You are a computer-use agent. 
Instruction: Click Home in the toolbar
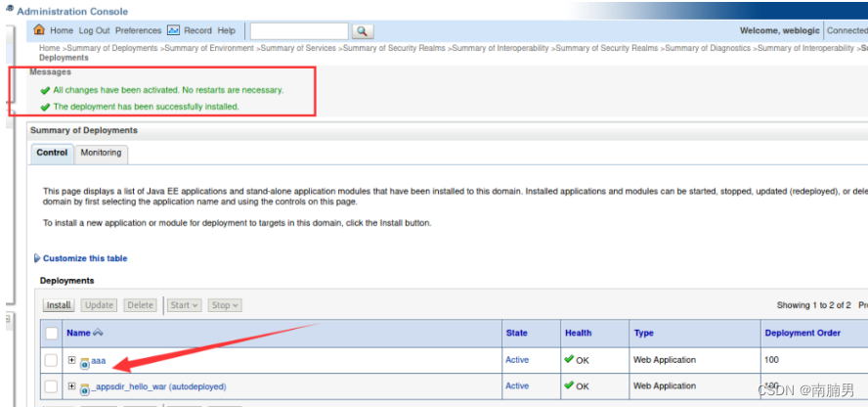point(62,30)
